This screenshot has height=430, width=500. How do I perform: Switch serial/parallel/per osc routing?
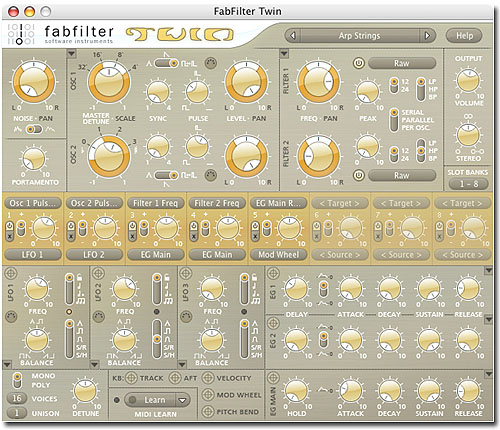394,120
